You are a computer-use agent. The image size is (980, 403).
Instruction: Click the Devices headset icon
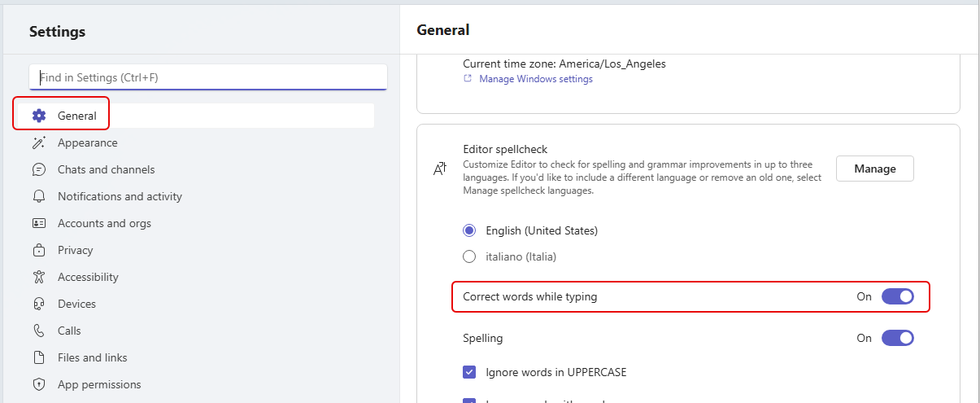[x=39, y=304]
